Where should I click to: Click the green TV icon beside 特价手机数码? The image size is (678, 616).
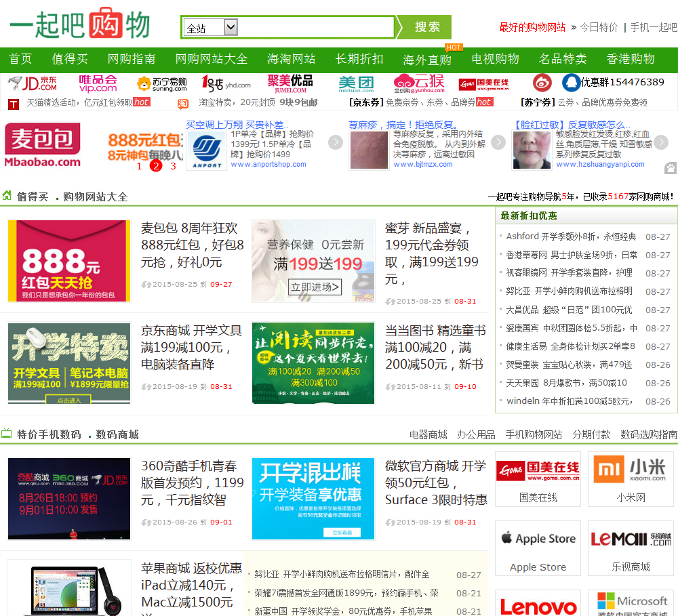tap(7, 433)
